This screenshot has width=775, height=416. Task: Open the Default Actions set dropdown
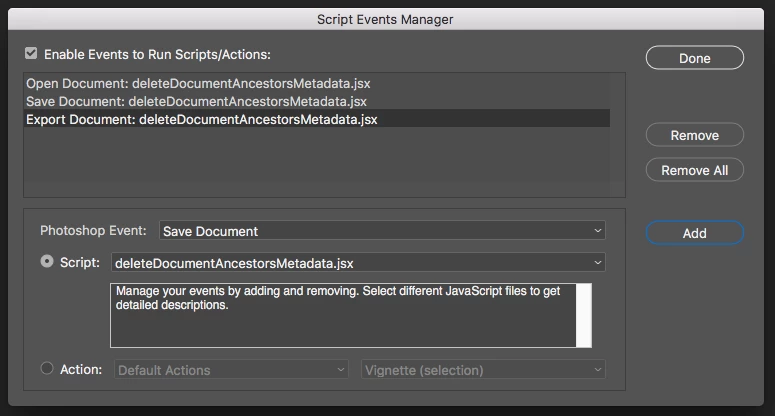[x=232, y=370]
